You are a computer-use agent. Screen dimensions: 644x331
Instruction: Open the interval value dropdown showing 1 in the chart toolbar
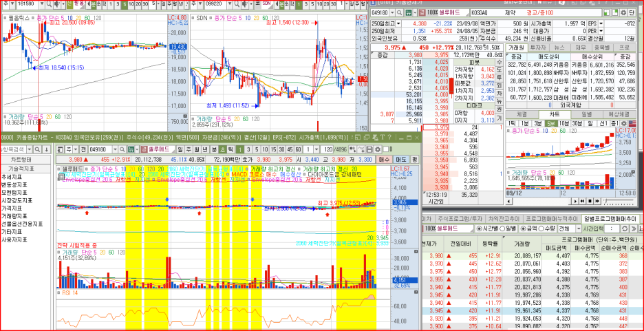[316, 149]
